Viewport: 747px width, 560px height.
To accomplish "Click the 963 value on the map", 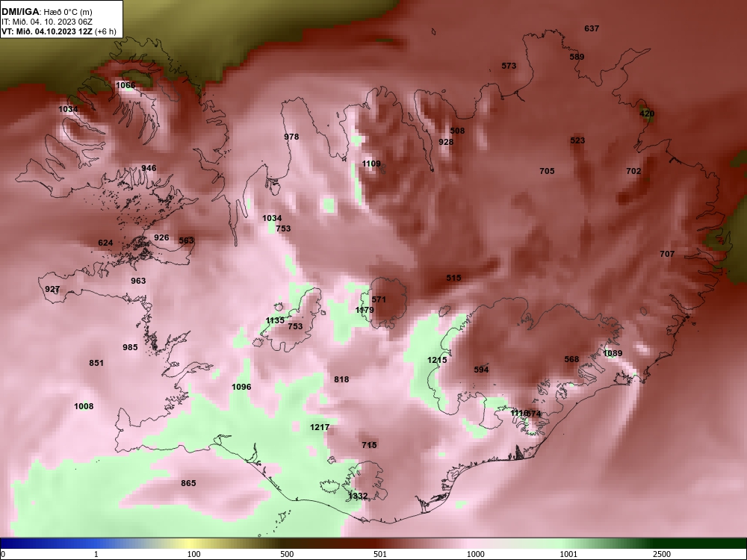I will [138, 281].
